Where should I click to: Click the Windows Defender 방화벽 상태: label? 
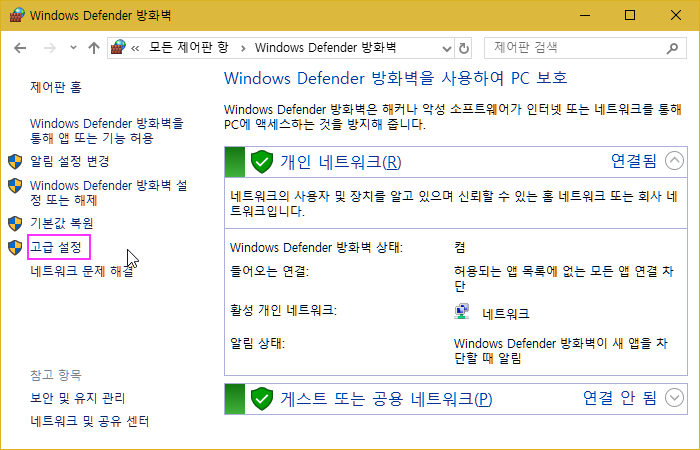pyautogui.click(x=317, y=247)
